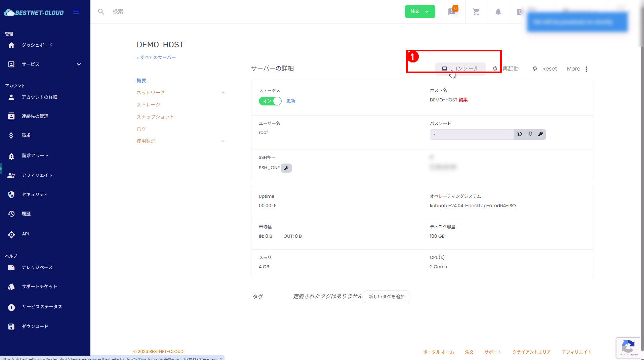Collapse sidebar with the hamburger menu icon

(x=76, y=12)
